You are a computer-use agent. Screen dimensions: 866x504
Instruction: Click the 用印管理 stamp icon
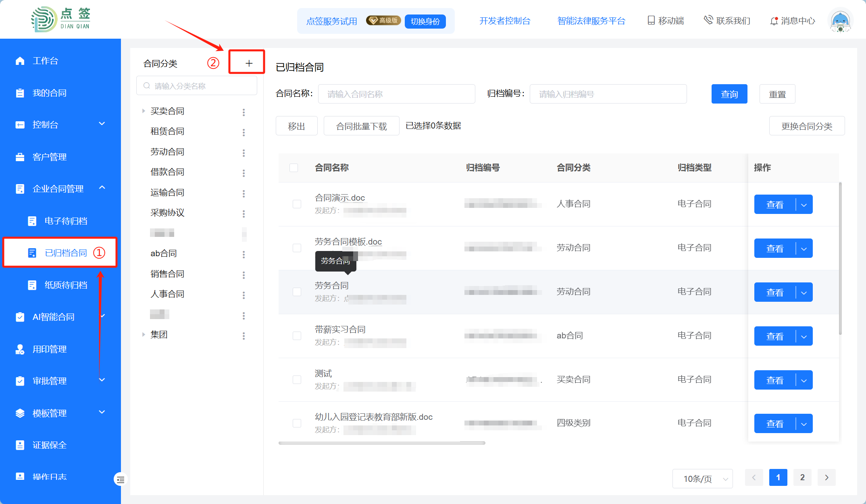[20, 349]
